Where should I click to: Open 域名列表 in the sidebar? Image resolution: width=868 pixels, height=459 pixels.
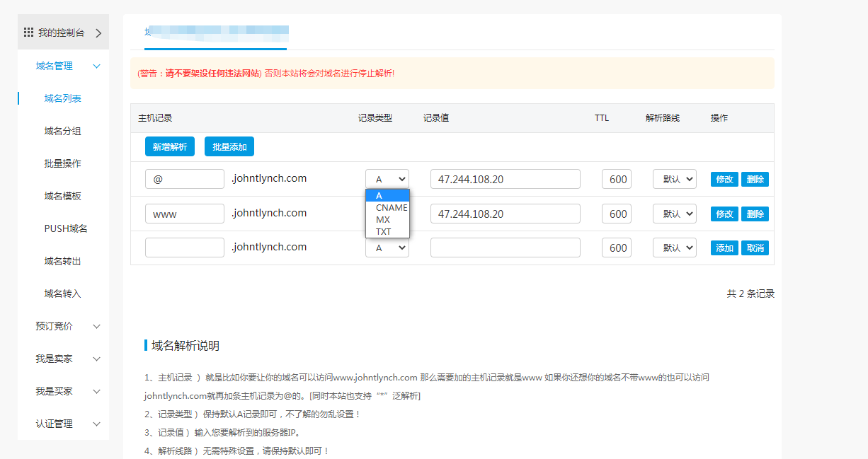click(x=62, y=98)
